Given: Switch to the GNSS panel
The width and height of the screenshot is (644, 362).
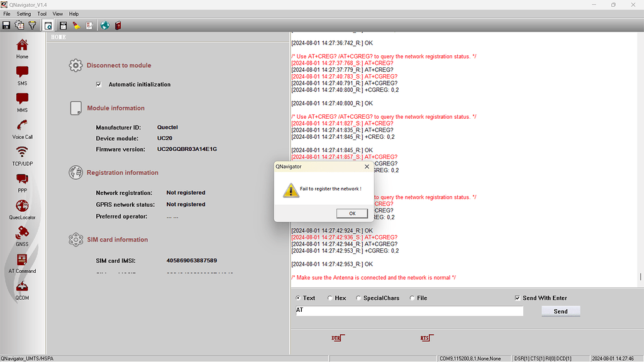Looking at the screenshot, I should pos(21,236).
